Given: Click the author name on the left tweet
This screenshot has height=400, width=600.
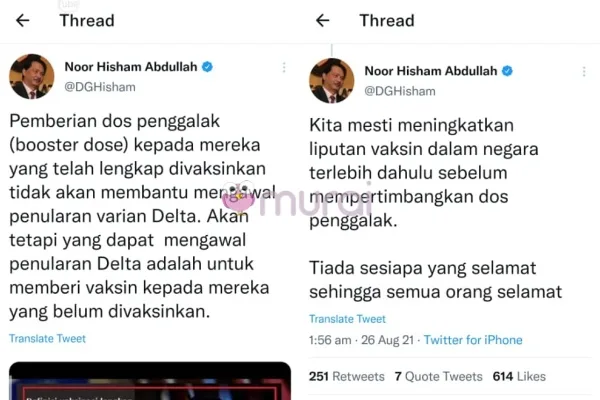Looking at the screenshot, I should point(131,67).
